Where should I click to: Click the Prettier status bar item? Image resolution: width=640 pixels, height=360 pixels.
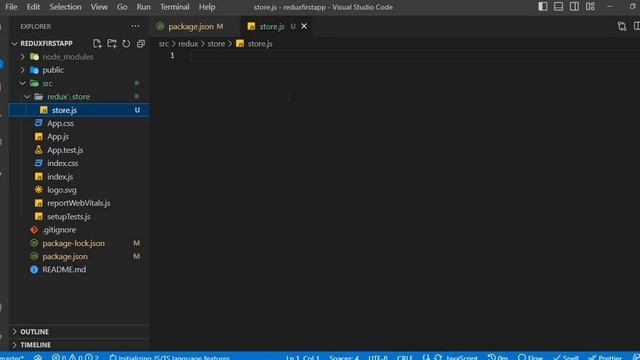click(x=605, y=357)
